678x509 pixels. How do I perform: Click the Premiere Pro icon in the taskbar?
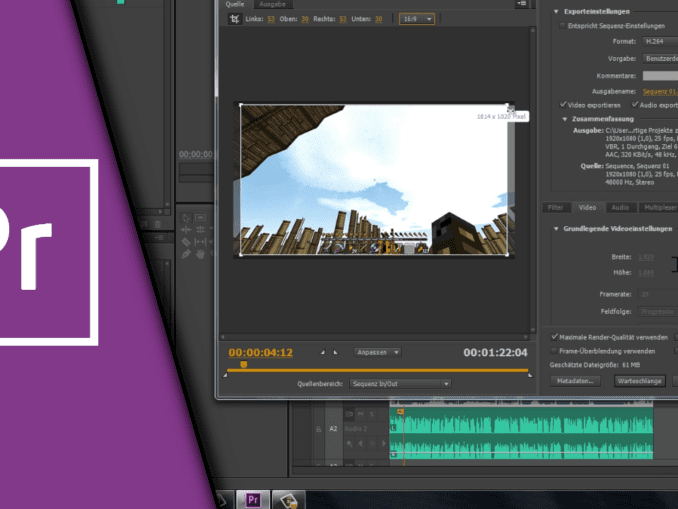[x=253, y=498]
